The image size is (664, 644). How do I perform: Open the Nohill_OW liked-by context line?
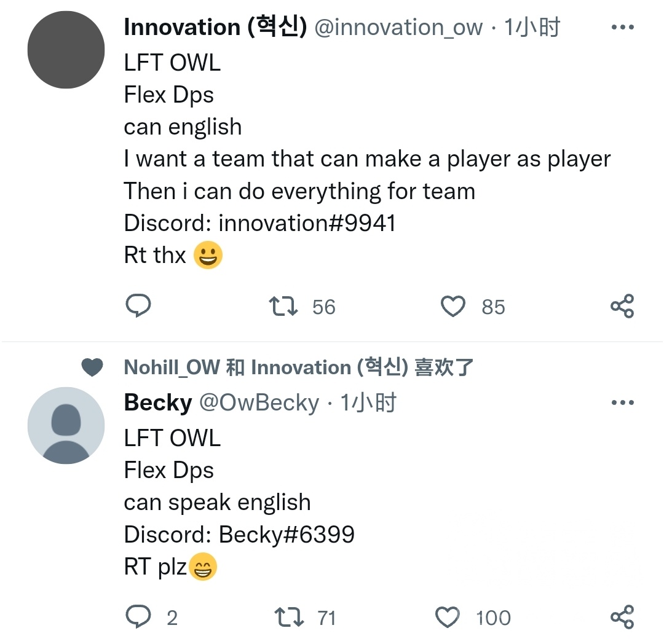(x=298, y=367)
